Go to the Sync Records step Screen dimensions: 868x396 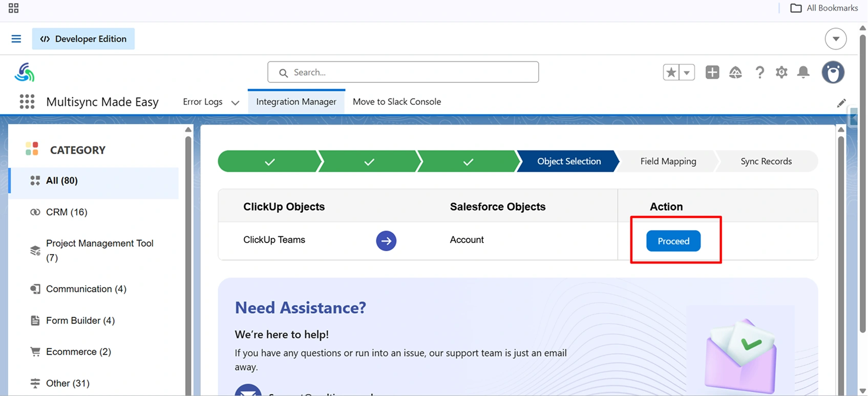tap(766, 161)
